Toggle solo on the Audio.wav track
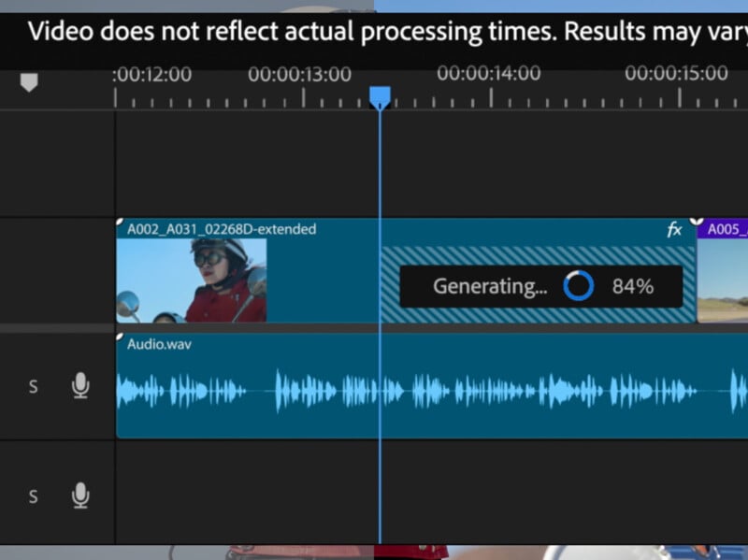 [34, 386]
